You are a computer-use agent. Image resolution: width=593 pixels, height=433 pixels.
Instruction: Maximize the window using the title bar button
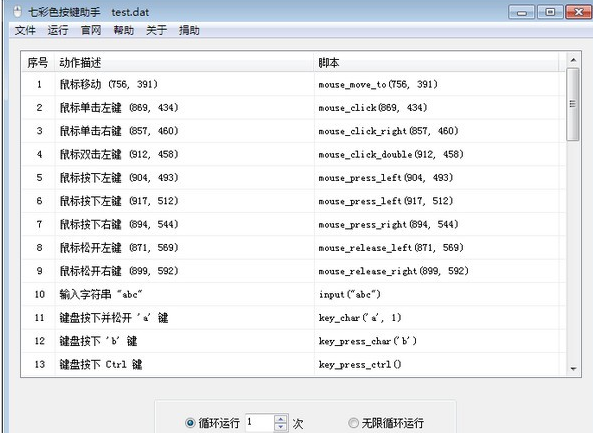click(x=550, y=12)
